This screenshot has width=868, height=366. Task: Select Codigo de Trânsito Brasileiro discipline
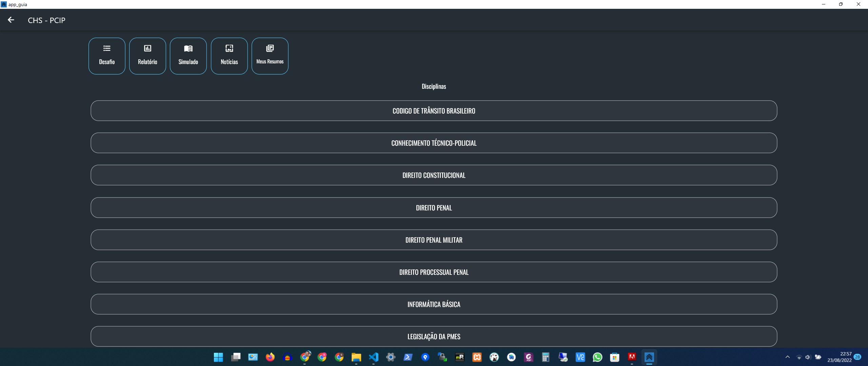click(434, 111)
